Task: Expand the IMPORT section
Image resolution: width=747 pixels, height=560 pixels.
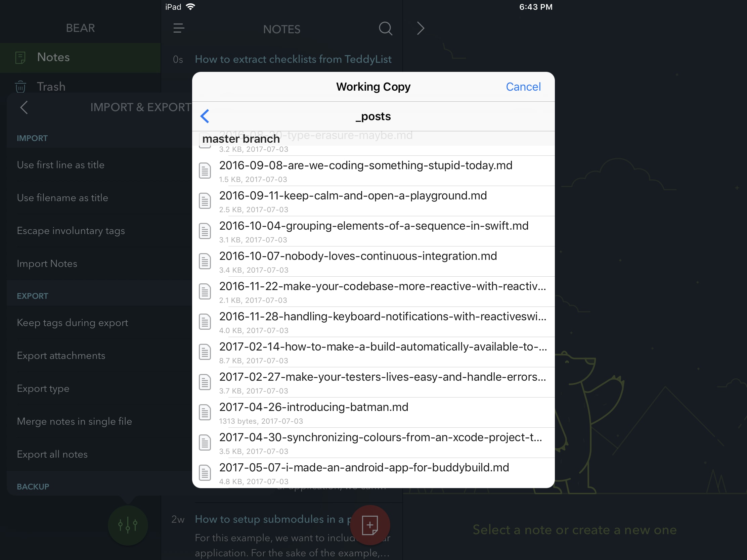Action: point(32,138)
